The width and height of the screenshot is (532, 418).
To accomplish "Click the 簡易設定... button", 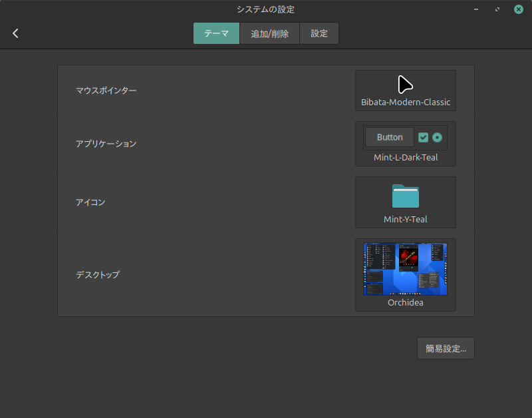I will [x=446, y=348].
